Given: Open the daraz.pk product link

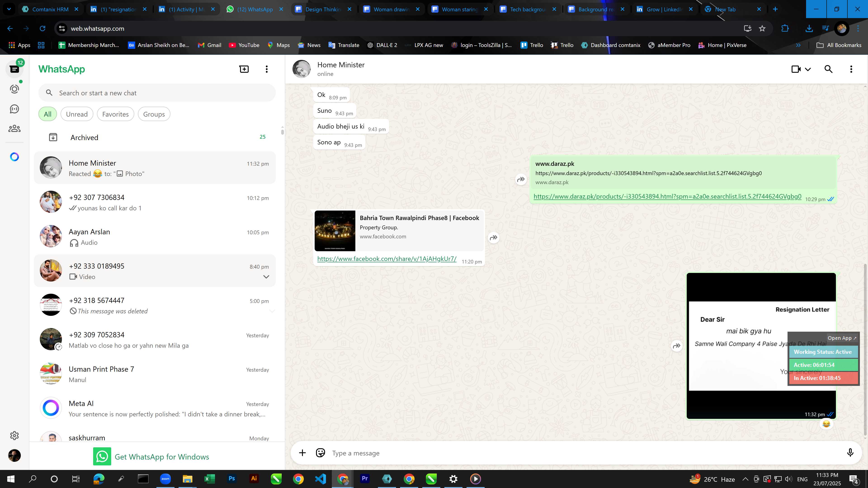Looking at the screenshot, I should pyautogui.click(x=667, y=196).
